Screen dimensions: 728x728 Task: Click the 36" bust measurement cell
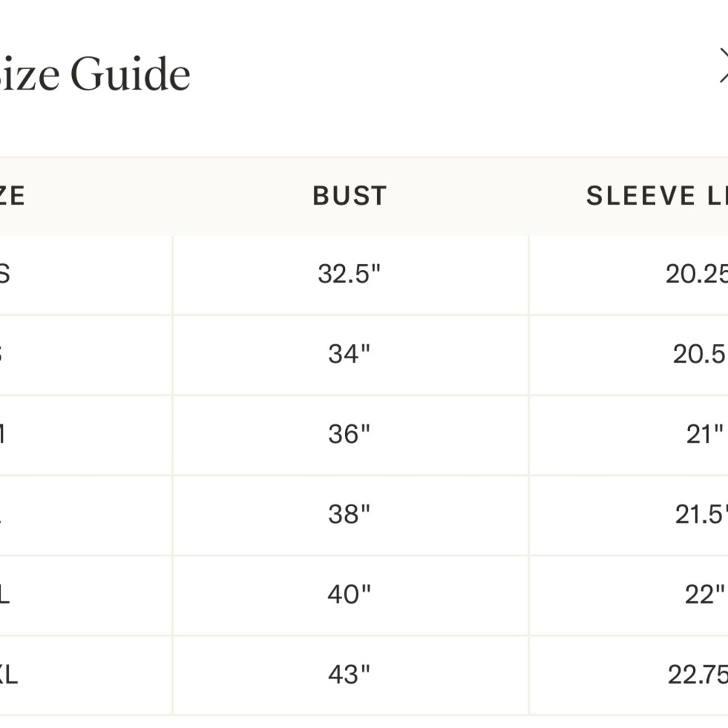(351, 435)
